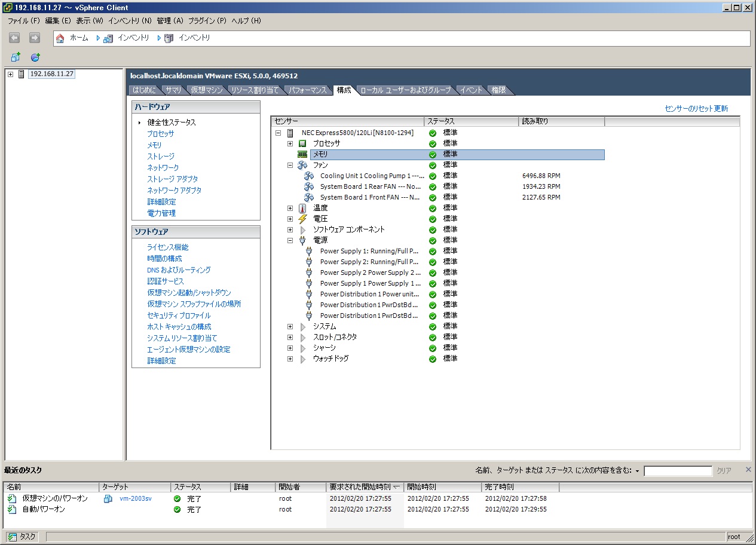Collapse the 電源 sensor group

[290, 240]
